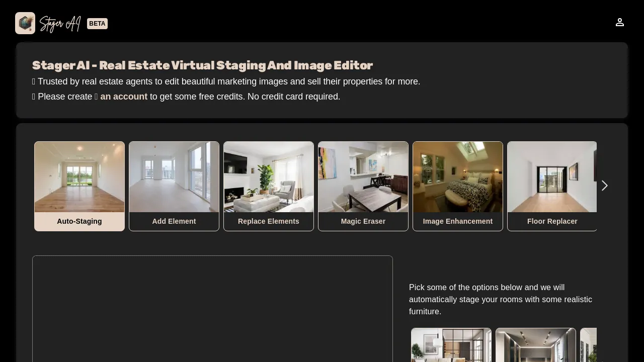
Task: Open the 'an account' signup link
Action: click(x=124, y=97)
